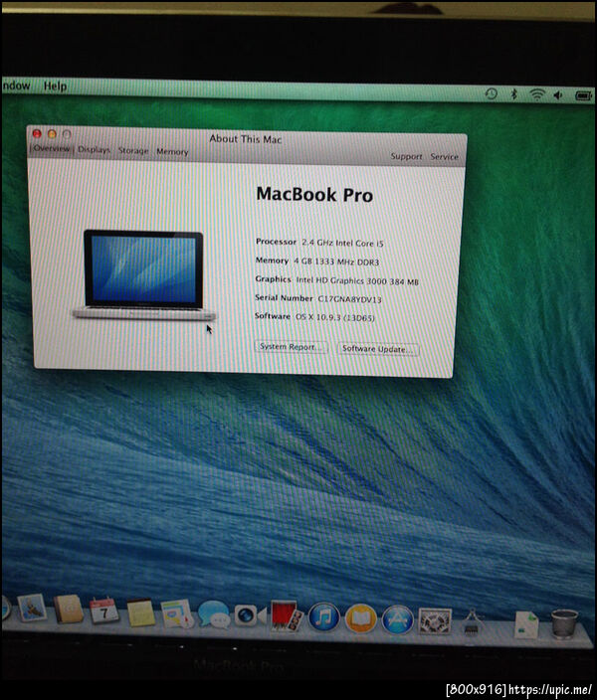Launch FaceTime from the dock

250,616
